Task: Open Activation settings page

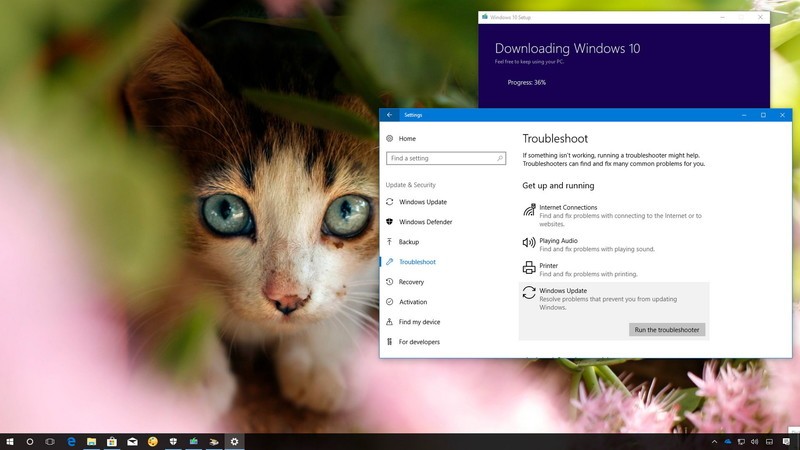Action: [x=407, y=302]
